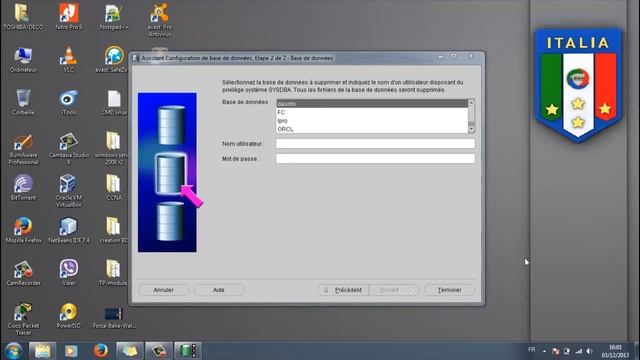Open File Explorer from the taskbar
This screenshot has height=360, width=640.
(42, 351)
